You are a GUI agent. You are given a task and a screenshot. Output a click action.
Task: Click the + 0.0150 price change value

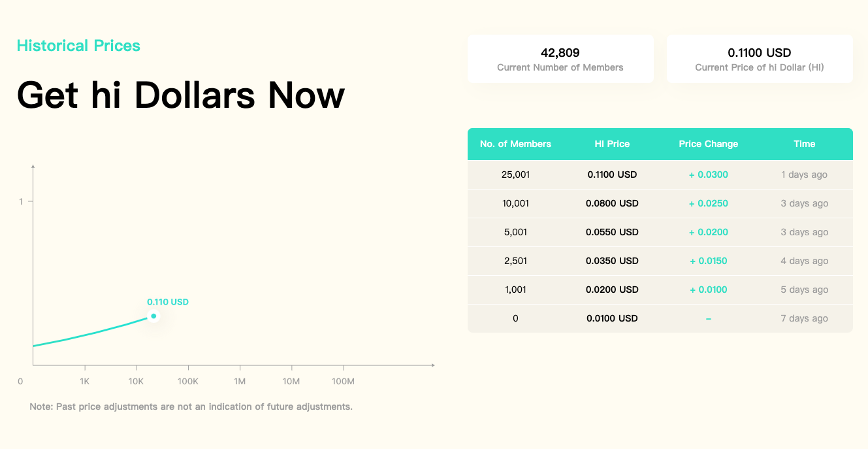(709, 261)
